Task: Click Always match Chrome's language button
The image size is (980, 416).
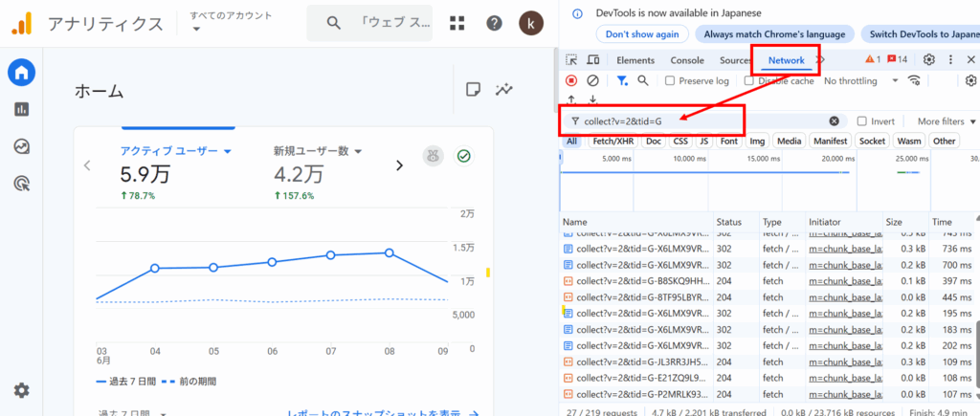Action: pos(774,34)
